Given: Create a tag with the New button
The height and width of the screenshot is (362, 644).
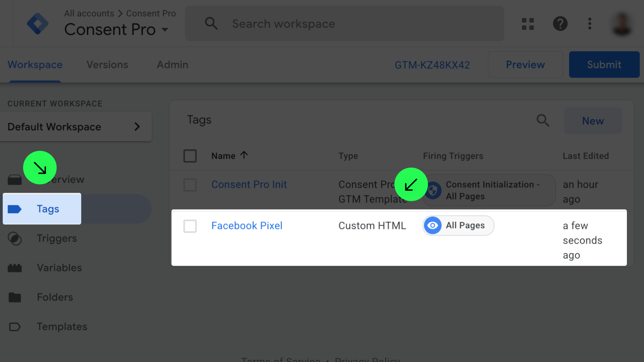Looking at the screenshot, I should click(x=593, y=121).
